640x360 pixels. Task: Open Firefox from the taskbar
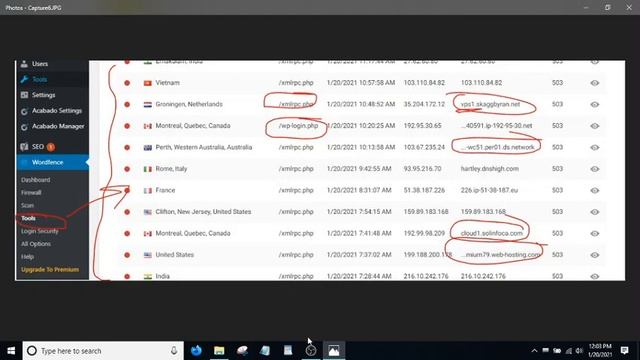[196, 351]
